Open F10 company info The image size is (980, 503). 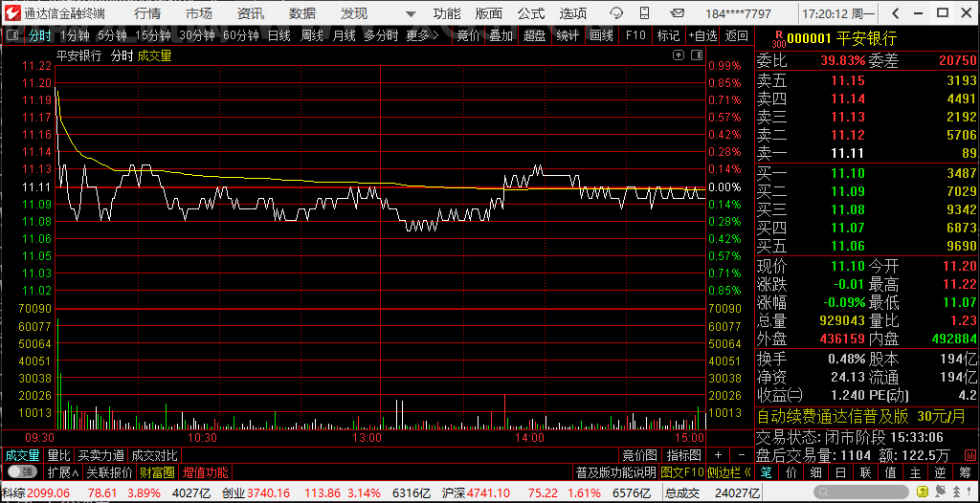pos(635,35)
